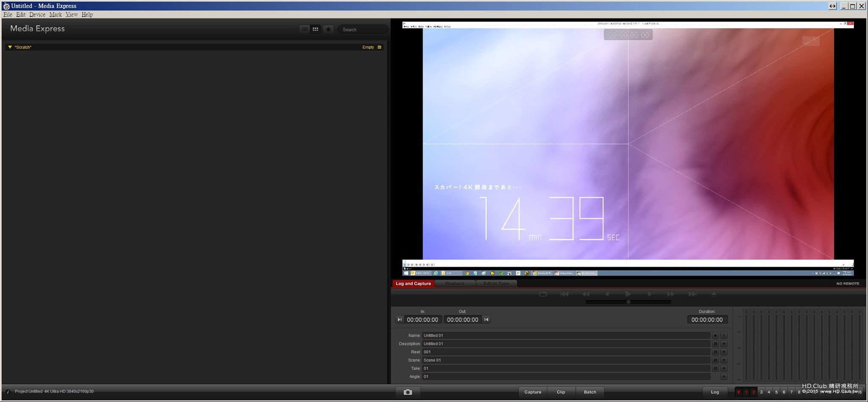Click the Clip button
868x402 pixels.
coord(561,392)
